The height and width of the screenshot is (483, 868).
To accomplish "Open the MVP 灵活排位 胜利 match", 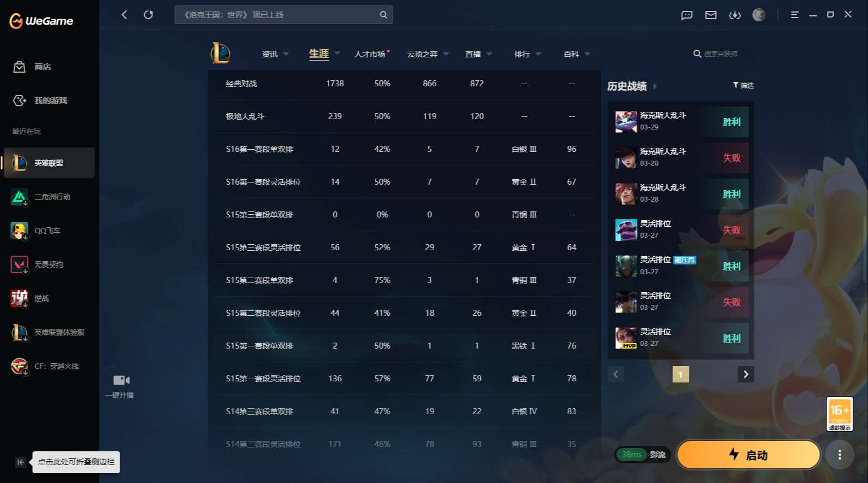I will [x=681, y=338].
